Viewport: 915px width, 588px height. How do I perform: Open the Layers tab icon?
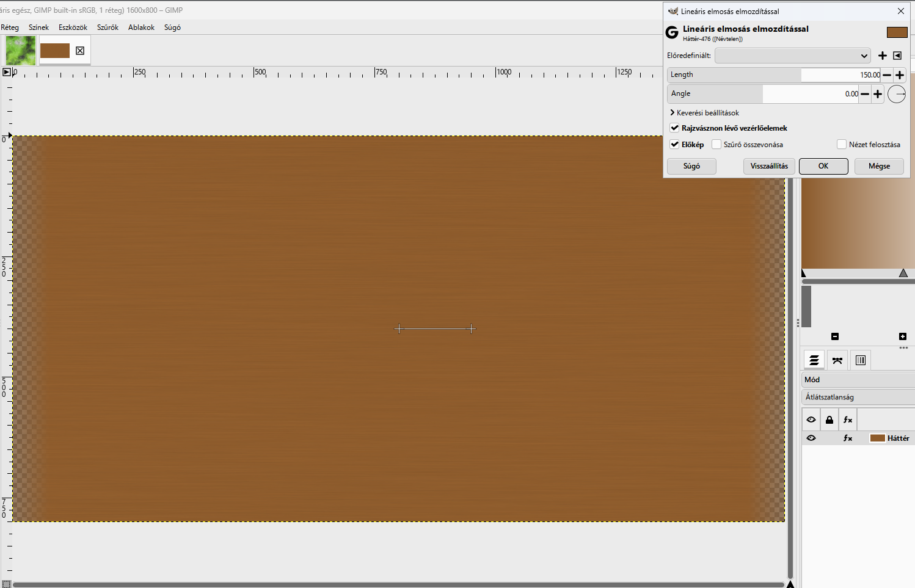[814, 360]
